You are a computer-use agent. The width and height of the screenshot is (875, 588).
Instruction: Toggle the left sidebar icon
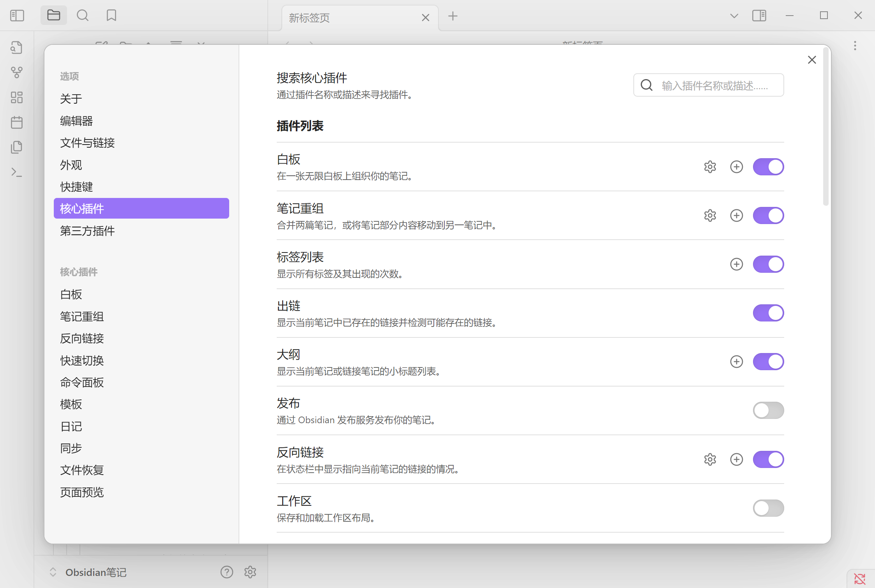pos(17,15)
